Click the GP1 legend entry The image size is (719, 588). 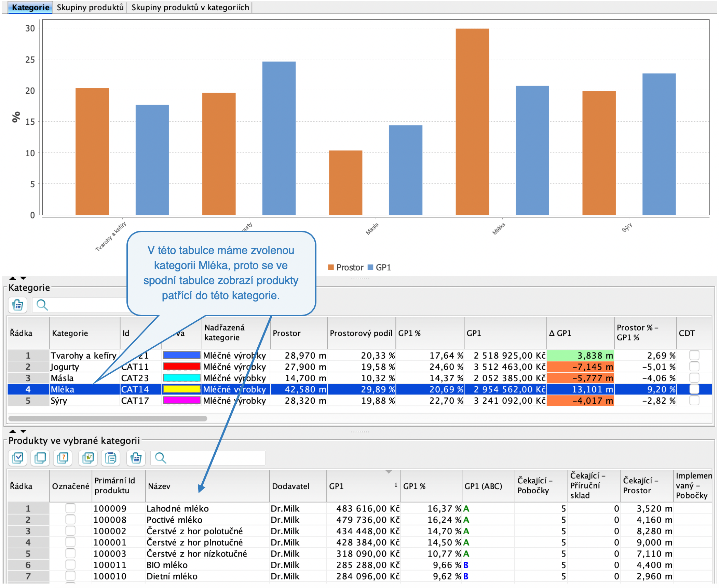(x=379, y=267)
